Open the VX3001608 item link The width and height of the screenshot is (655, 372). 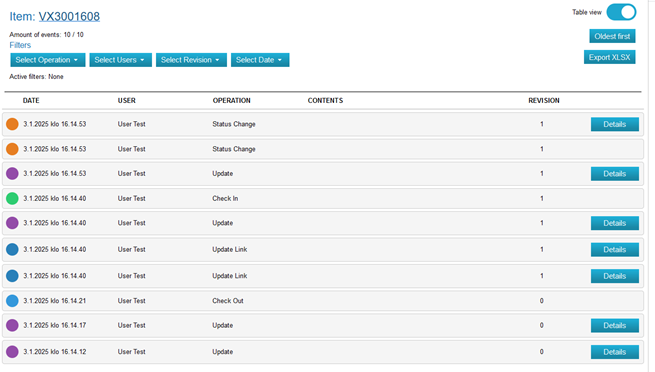coord(69,17)
